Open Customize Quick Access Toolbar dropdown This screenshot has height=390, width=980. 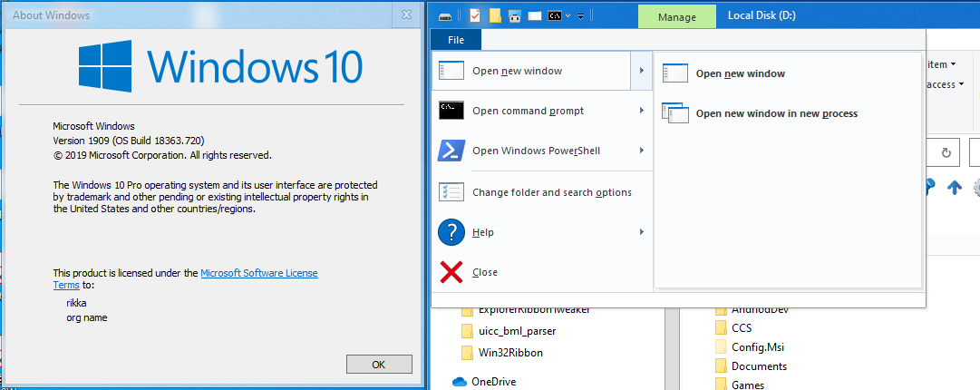(580, 16)
